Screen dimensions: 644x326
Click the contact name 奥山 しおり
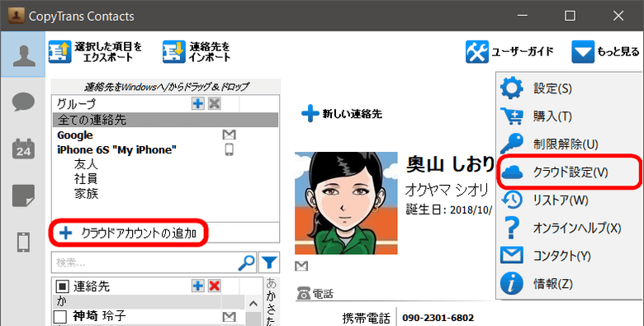point(450,164)
